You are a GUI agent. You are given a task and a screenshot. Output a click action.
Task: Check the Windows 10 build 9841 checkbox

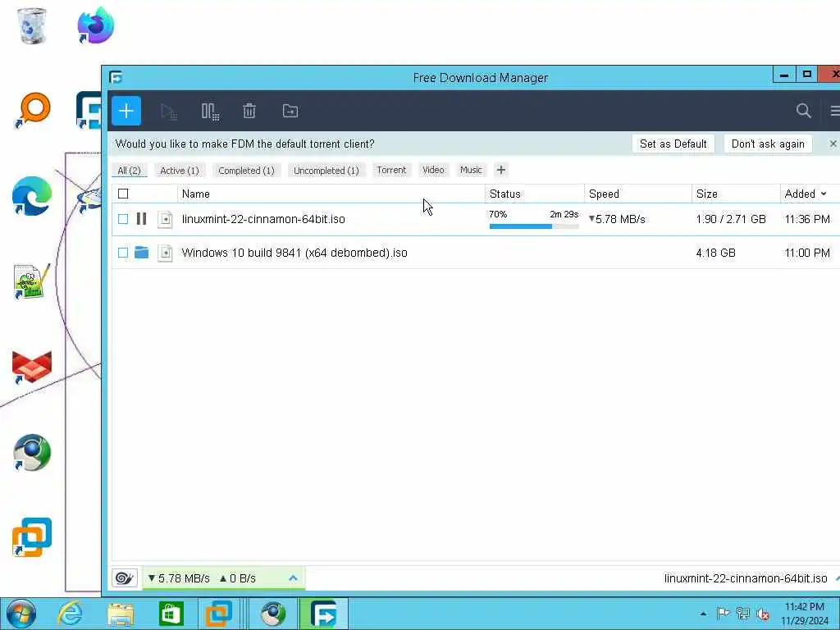[123, 253]
